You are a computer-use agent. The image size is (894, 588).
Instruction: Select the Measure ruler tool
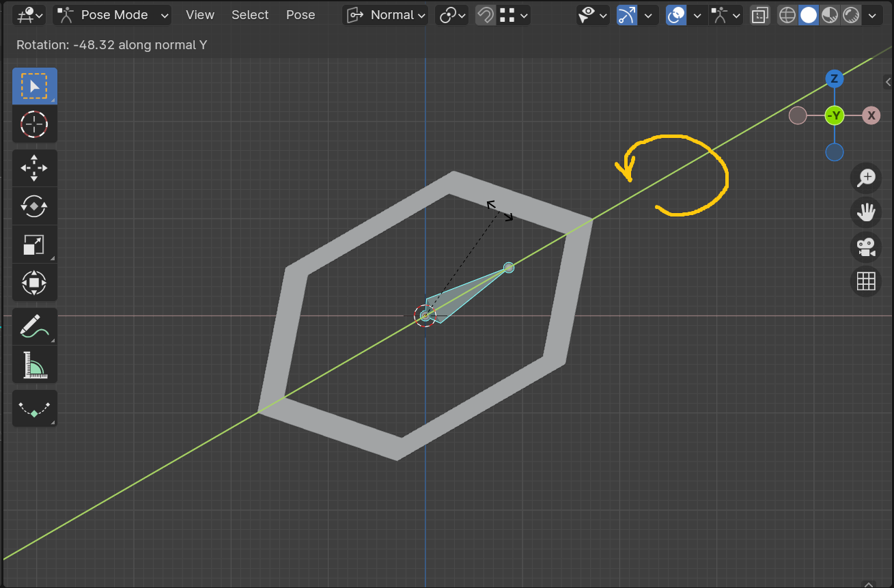(34, 365)
